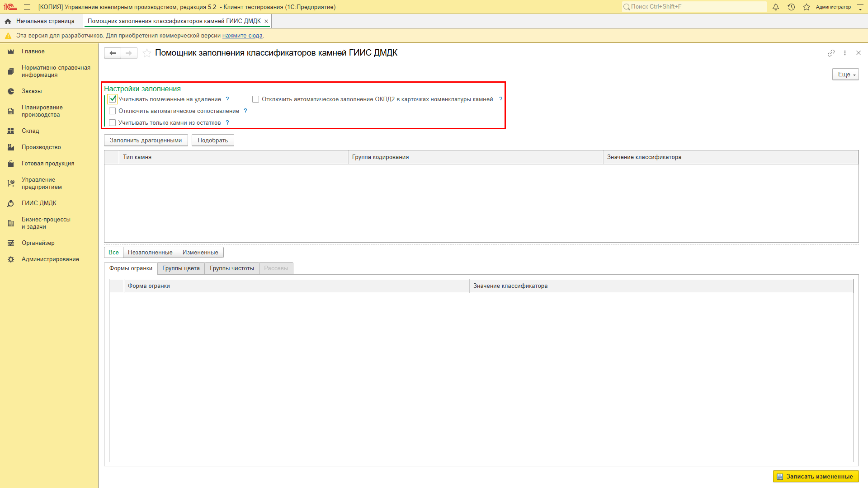The image size is (868, 488).
Task: Switch to Формы огранки tab
Action: (131, 268)
